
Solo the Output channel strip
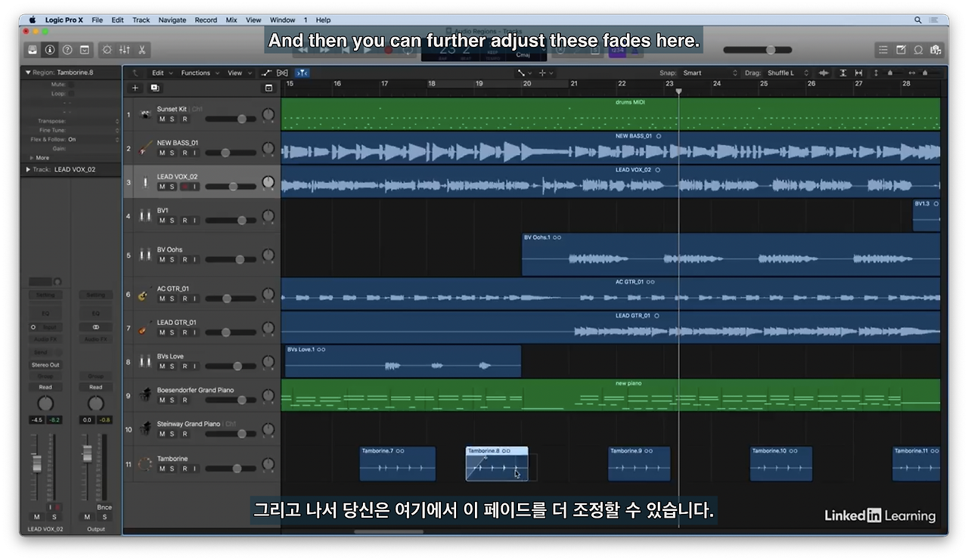[x=104, y=517]
